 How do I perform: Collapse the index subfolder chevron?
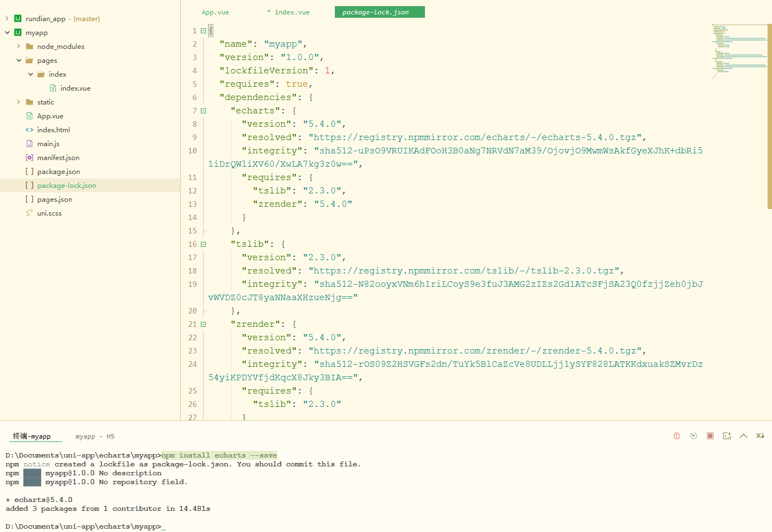click(x=30, y=74)
